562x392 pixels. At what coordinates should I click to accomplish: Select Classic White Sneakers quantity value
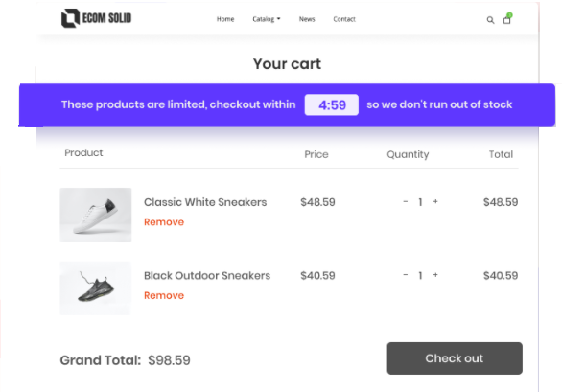click(420, 202)
